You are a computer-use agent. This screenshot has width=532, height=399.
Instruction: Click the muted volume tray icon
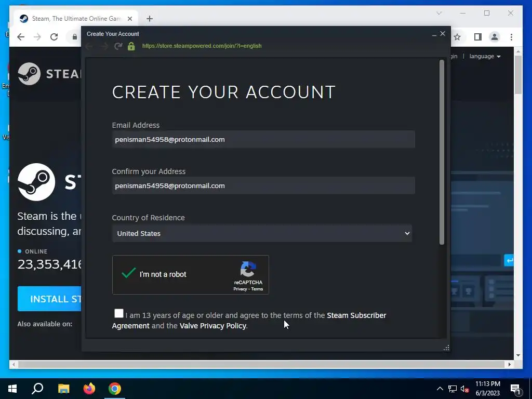coord(464,389)
